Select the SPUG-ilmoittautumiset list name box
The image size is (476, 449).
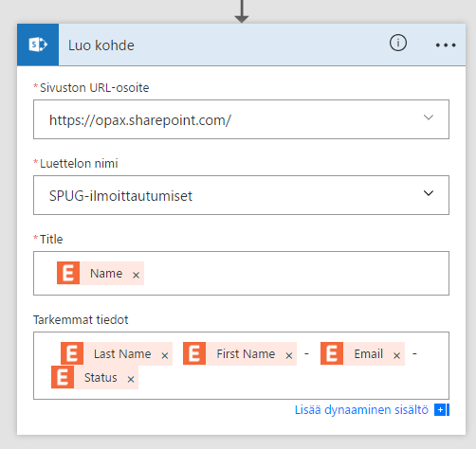tap(241, 195)
